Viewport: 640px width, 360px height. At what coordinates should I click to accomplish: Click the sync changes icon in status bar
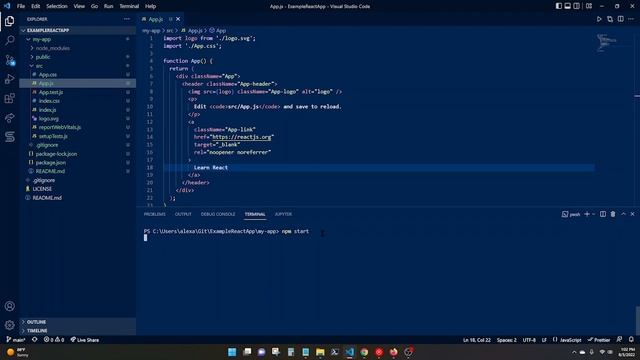[35, 340]
